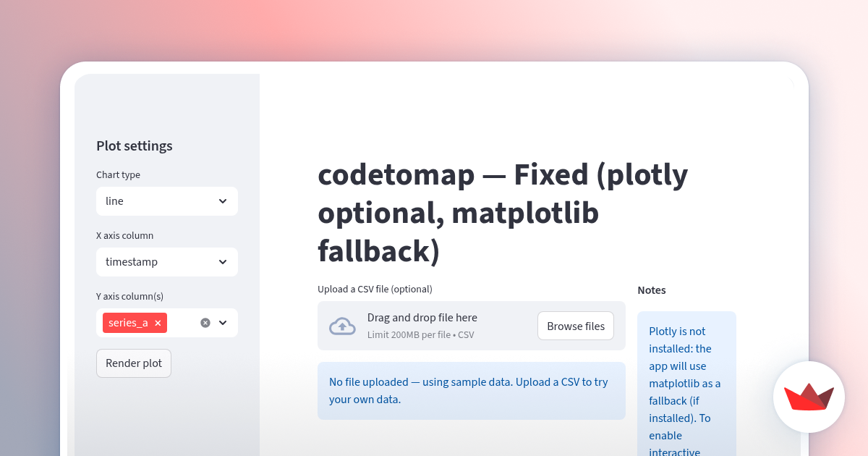Image resolution: width=868 pixels, height=456 pixels.
Task: Click the codetomap page title
Action: (x=503, y=213)
